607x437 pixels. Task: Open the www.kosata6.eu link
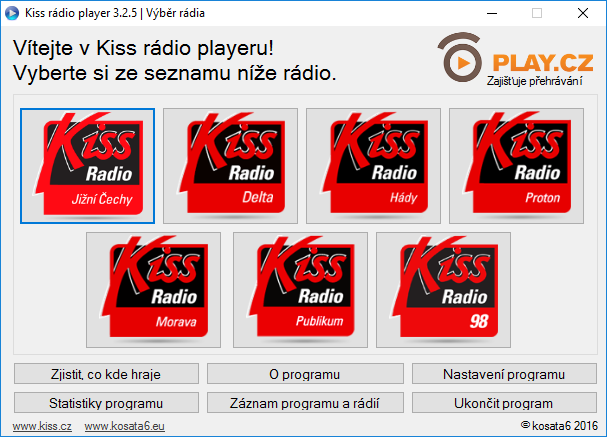click(125, 426)
